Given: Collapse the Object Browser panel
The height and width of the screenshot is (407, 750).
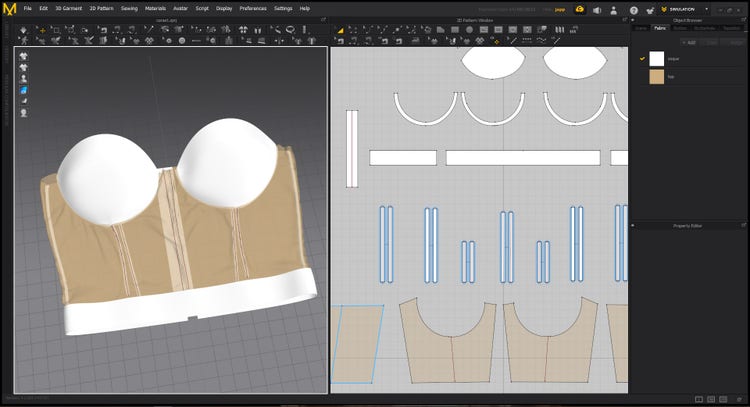Looking at the screenshot, I should pos(633,19).
